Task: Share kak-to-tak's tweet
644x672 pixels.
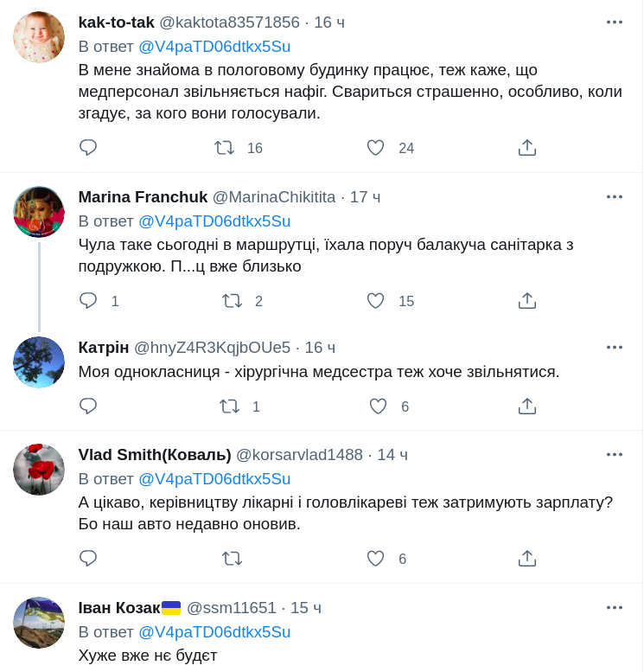Action: point(527,148)
